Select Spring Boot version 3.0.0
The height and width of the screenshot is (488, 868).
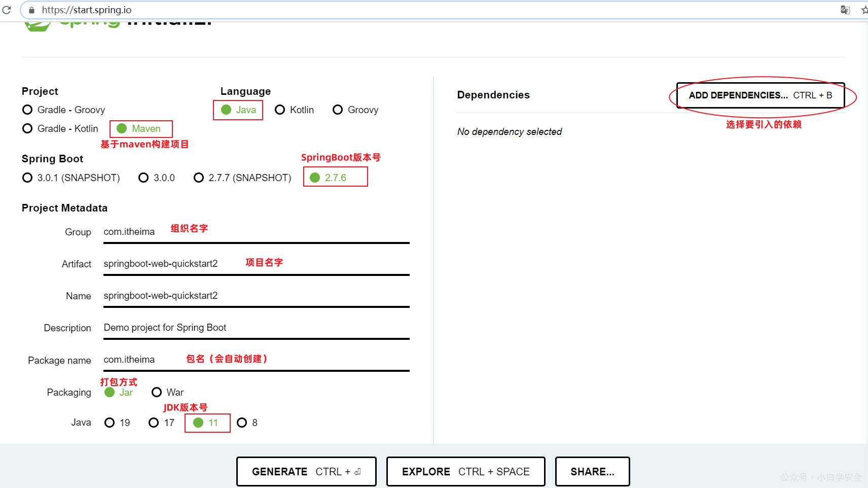[x=157, y=178]
